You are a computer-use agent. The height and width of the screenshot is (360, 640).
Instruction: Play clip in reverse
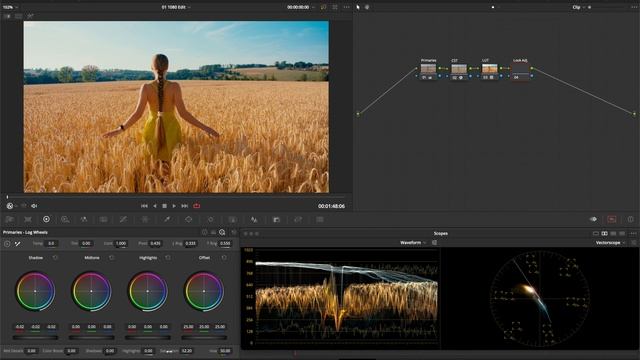pos(155,206)
